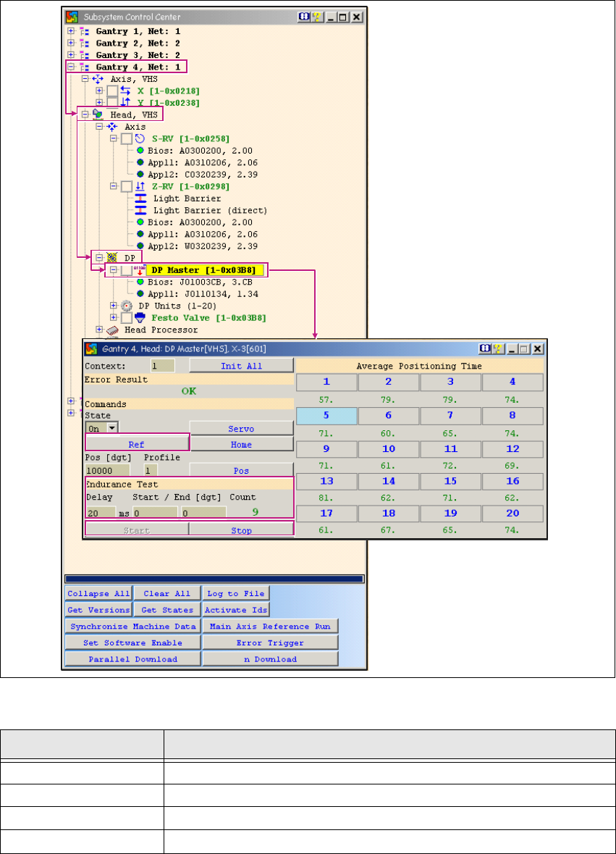Click the Head, VHS node icon
The image size is (616, 854).
(98, 114)
